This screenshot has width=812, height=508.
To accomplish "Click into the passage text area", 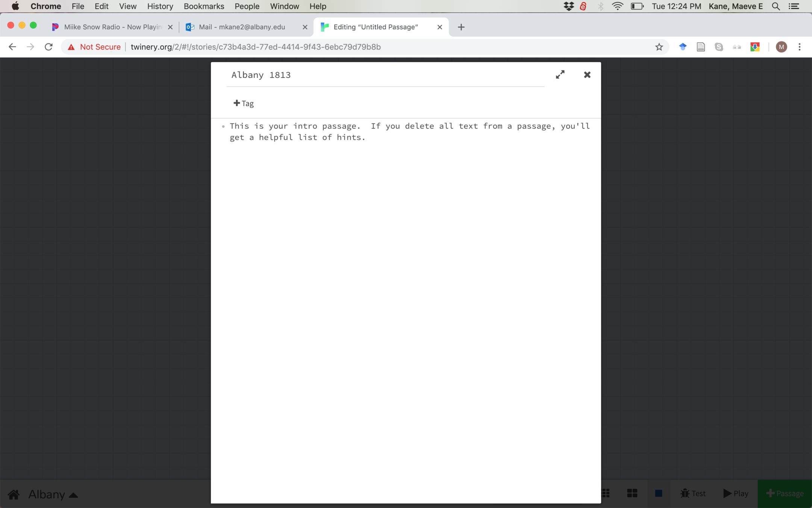I will 406,263.
